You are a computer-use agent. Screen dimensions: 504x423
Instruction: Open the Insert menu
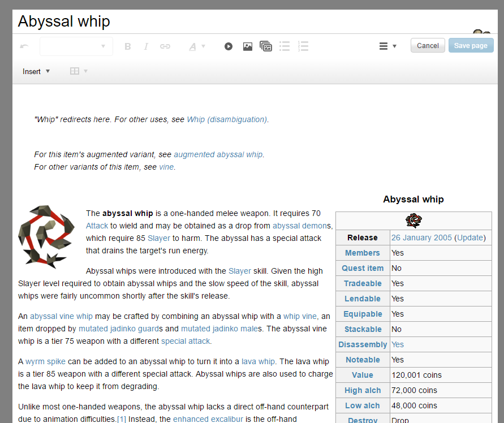[x=31, y=71]
